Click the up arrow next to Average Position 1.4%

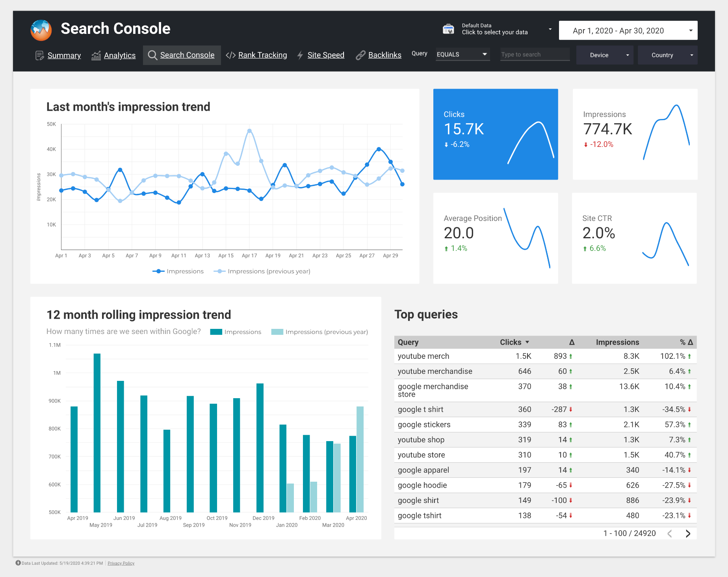pyautogui.click(x=446, y=249)
